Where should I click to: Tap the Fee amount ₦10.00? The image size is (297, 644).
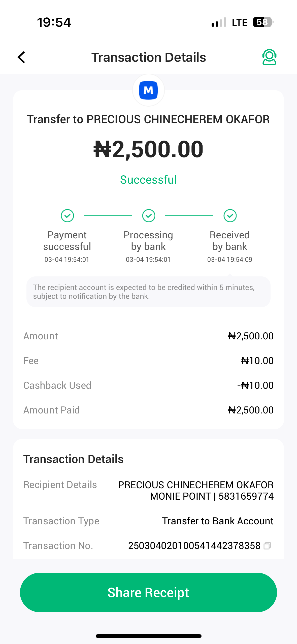tap(257, 361)
